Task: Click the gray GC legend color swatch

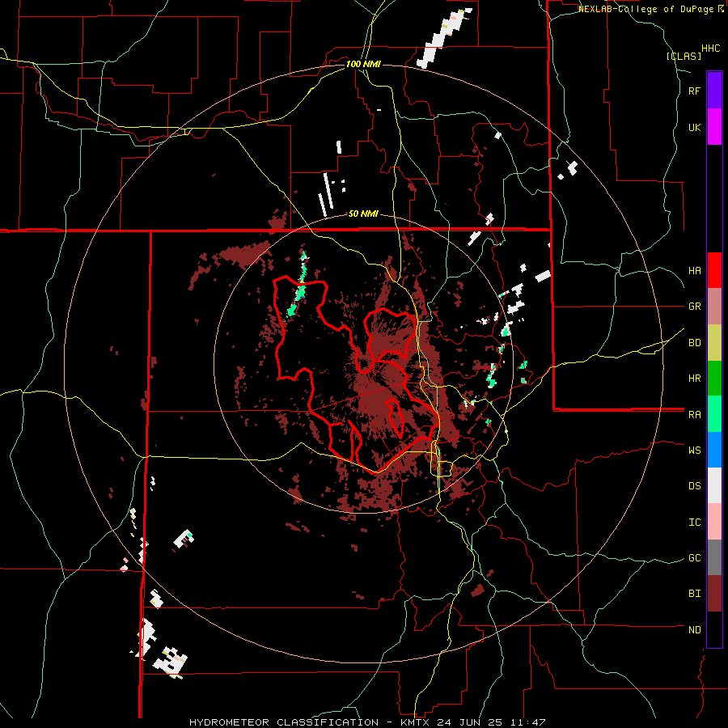Action: point(714,557)
